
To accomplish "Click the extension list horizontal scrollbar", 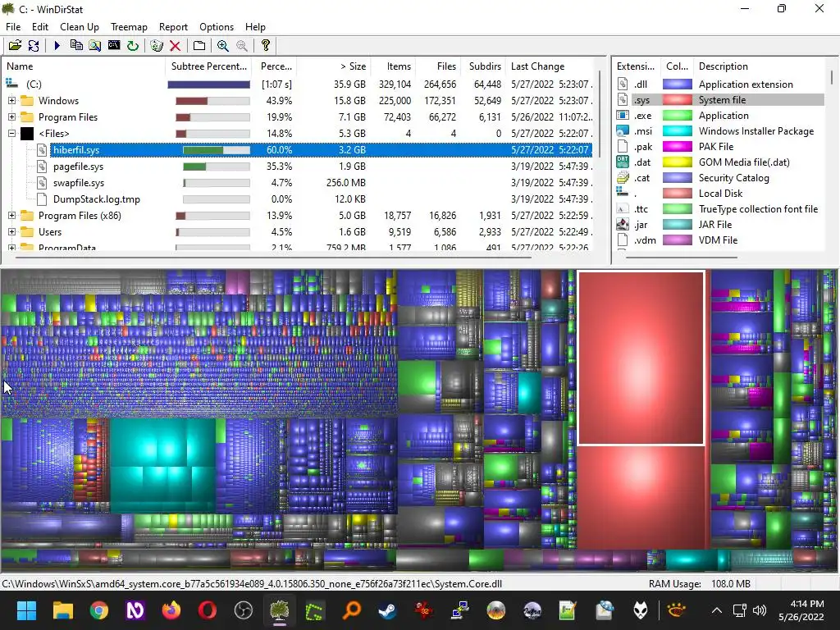I will click(682, 258).
